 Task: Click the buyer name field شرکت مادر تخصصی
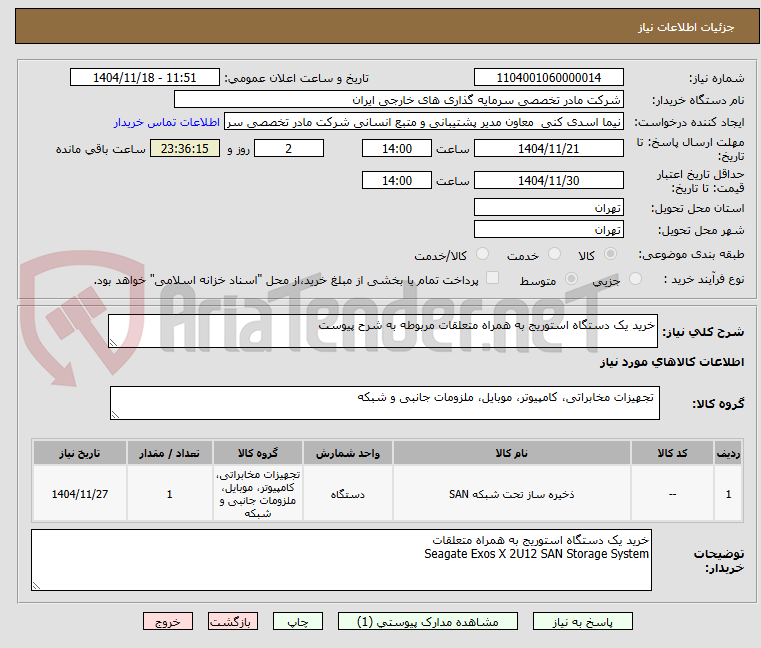(399, 100)
